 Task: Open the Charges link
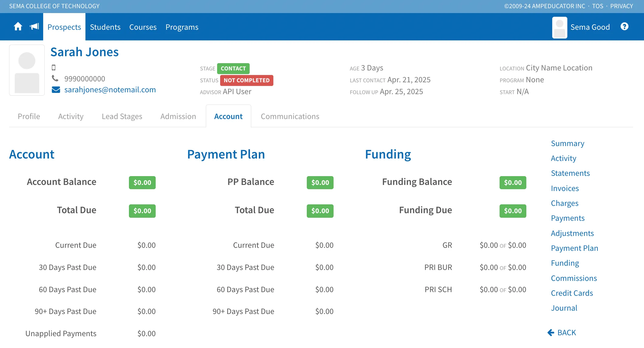(x=565, y=203)
